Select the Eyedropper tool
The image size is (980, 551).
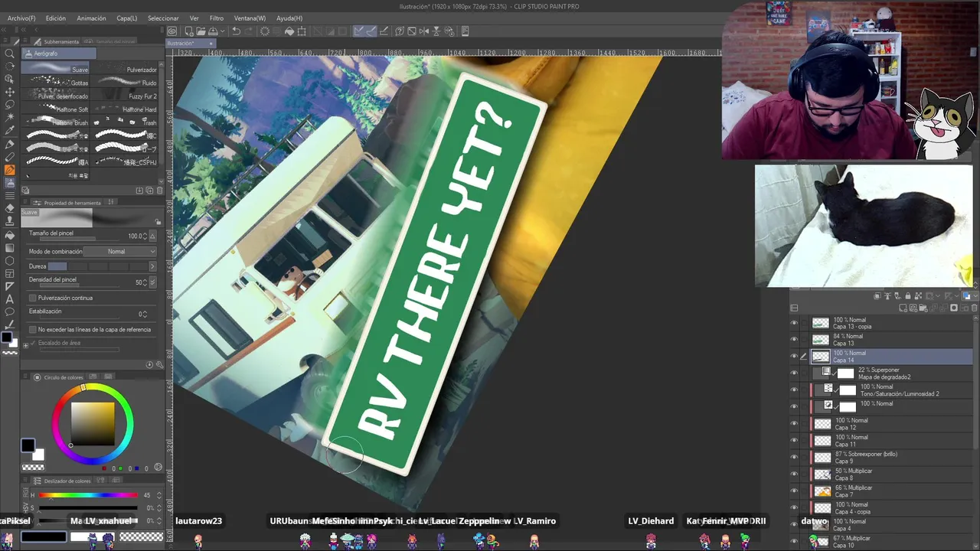10,130
